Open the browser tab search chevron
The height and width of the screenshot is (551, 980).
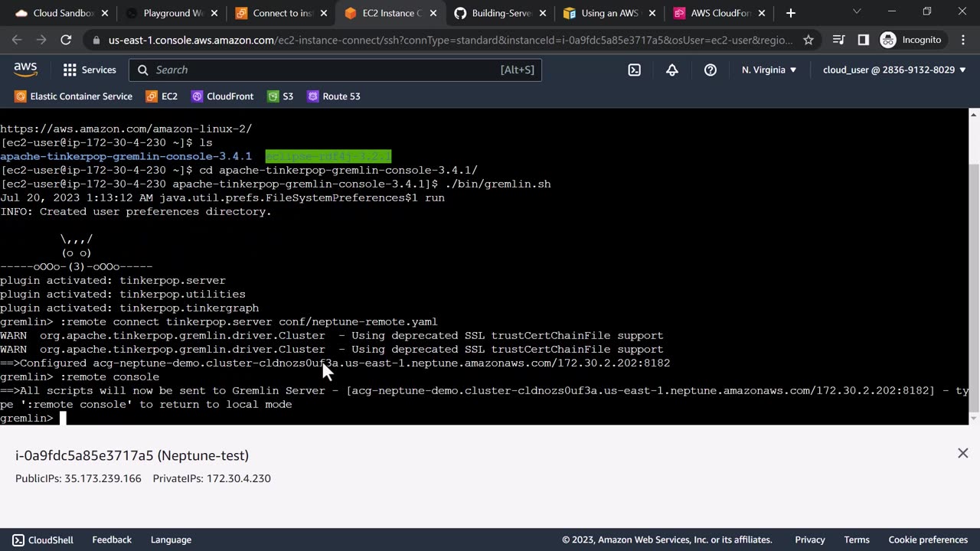click(857, 11)
